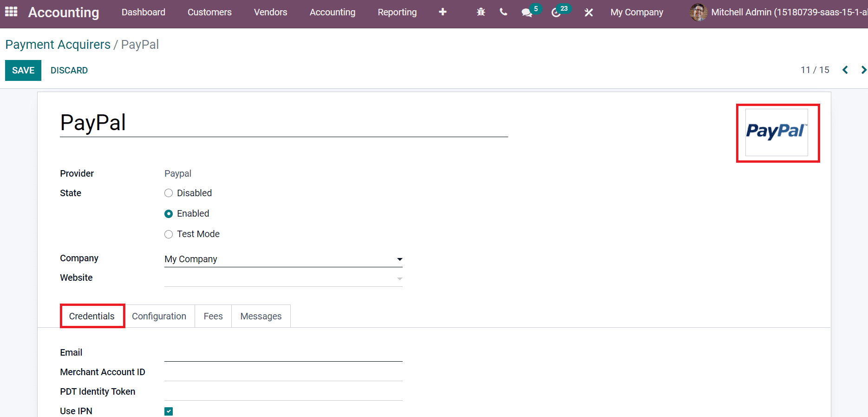Switch to the Fees tab
The image size is (868, 417).
point(213,316)
